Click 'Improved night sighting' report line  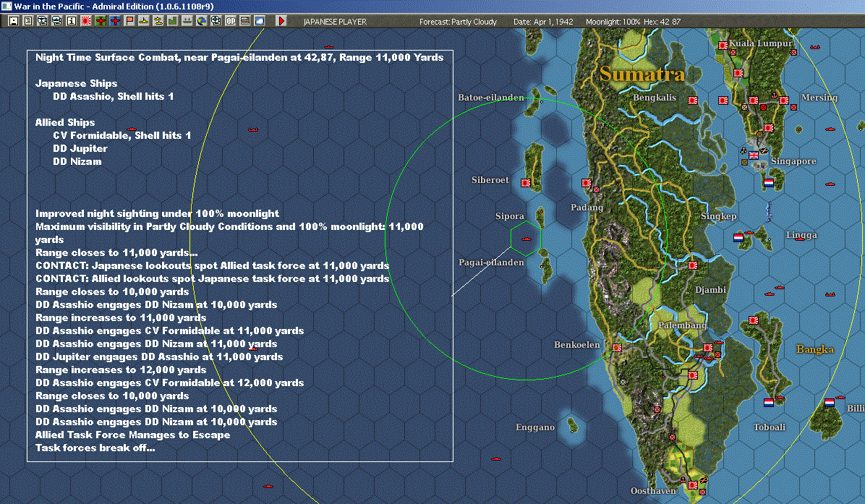point(157,213)
